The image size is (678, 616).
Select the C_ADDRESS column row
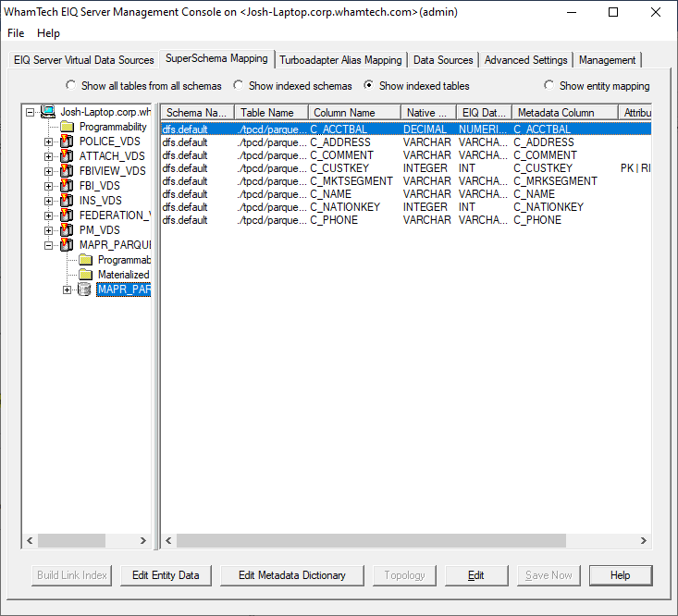[406, 142]
